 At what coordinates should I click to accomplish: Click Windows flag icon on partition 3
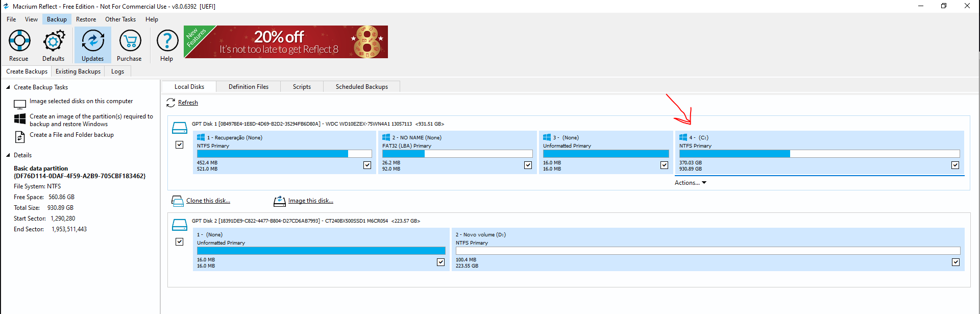(547, 137)
